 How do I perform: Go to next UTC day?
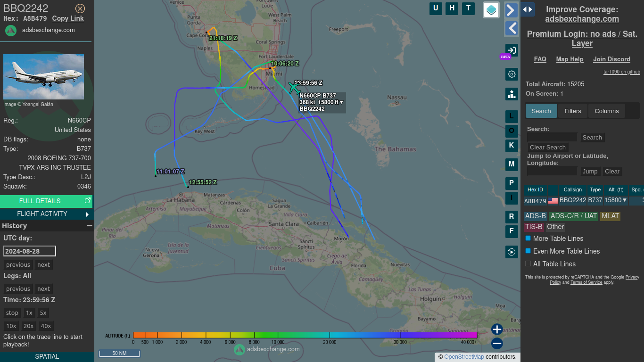44,265
